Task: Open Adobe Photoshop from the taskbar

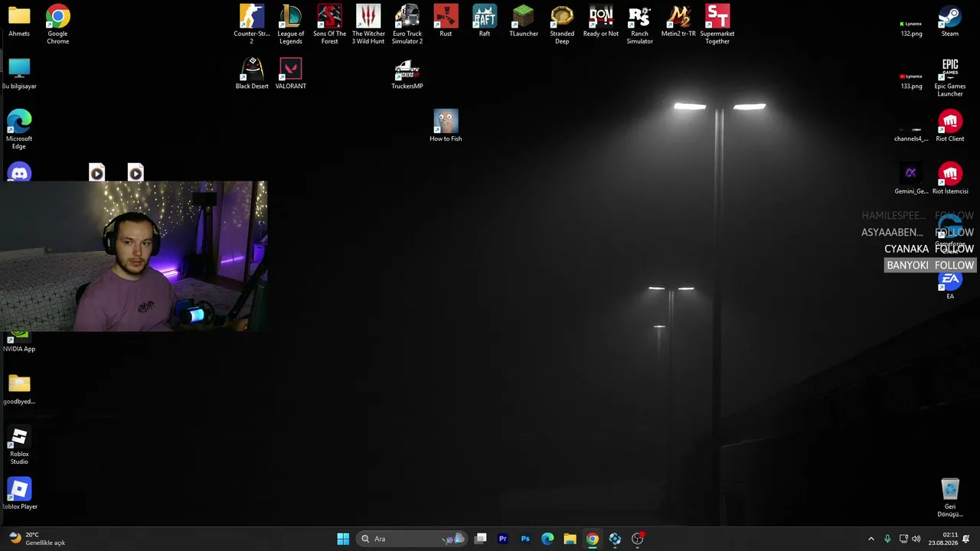Action: (x=525, y=539)
